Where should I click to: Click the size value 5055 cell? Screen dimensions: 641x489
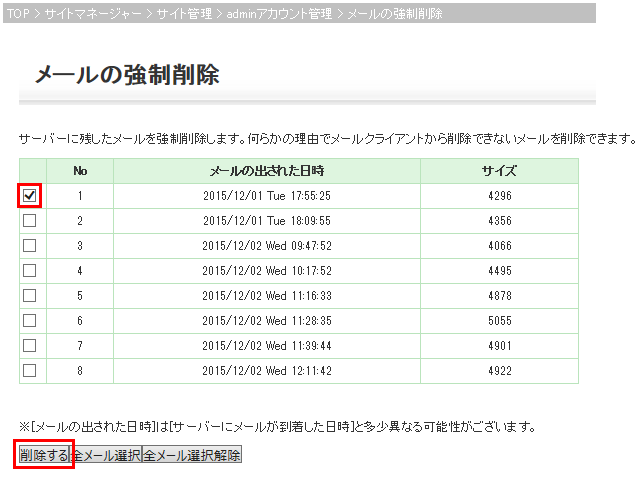coord(499,320)
